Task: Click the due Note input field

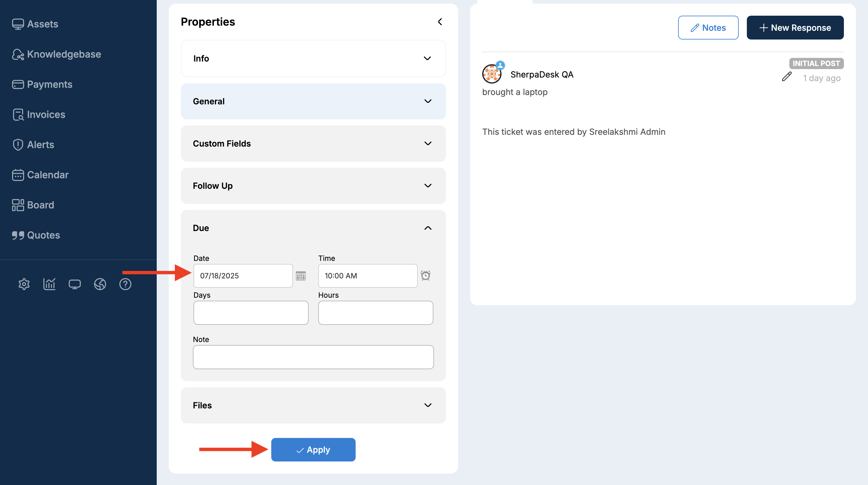Action: point(313,357)
